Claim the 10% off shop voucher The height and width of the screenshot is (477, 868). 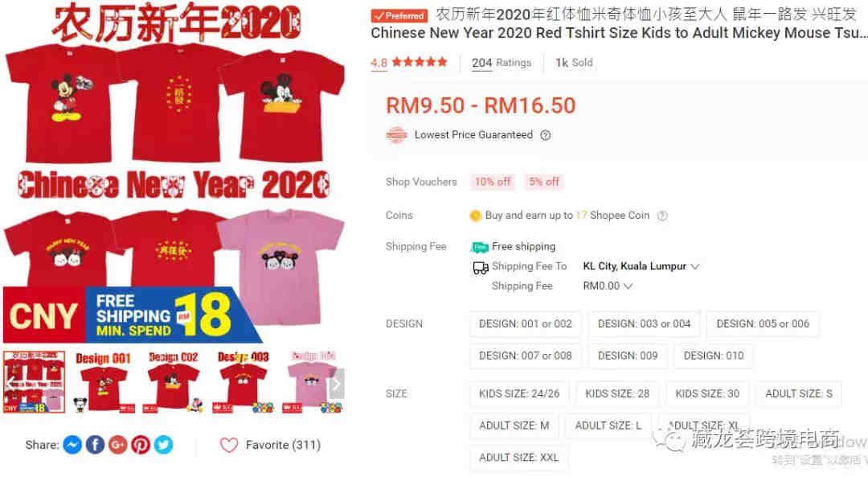[493, 182]
